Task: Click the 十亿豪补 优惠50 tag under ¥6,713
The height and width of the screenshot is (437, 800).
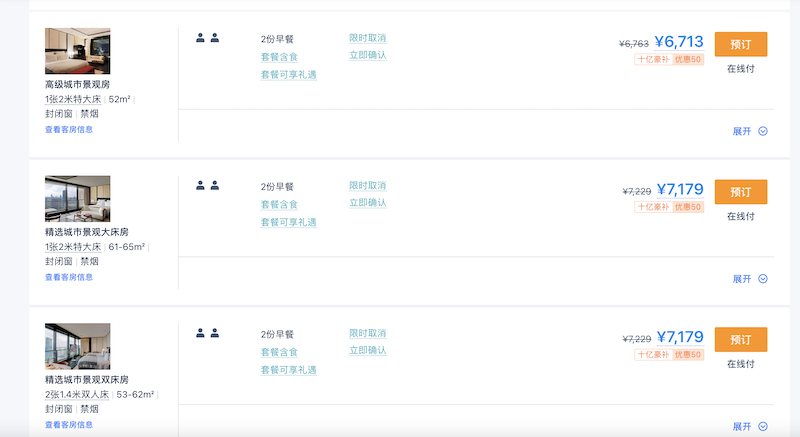Action: click(669, 59)
